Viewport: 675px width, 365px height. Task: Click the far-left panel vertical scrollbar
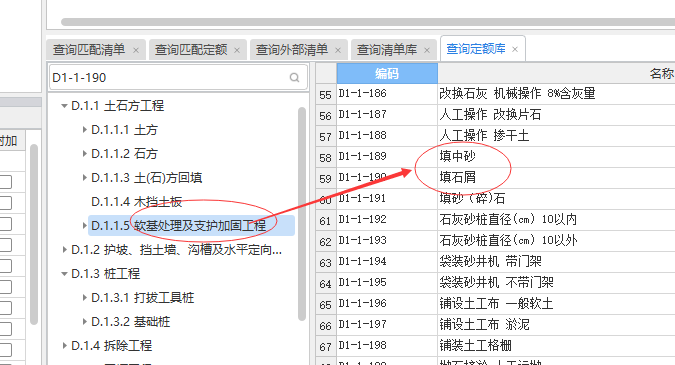34,235
